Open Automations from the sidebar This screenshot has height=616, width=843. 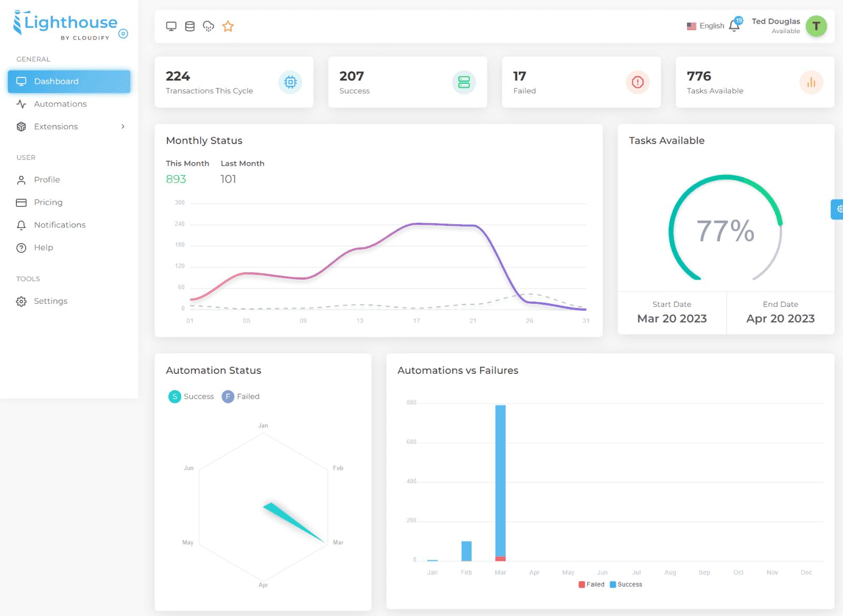click(69, 104)
